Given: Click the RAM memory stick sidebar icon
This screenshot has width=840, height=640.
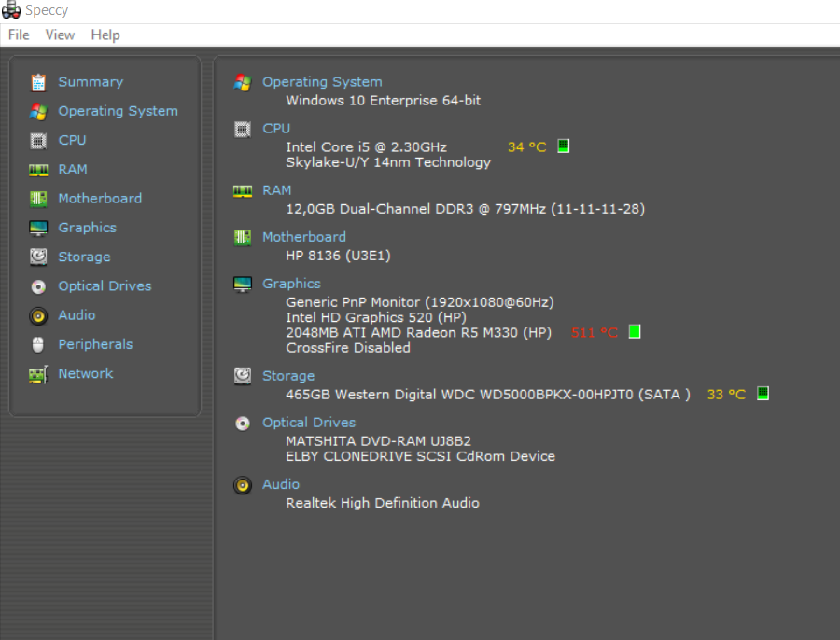Looking at the screenshot, I should (38, 171).
